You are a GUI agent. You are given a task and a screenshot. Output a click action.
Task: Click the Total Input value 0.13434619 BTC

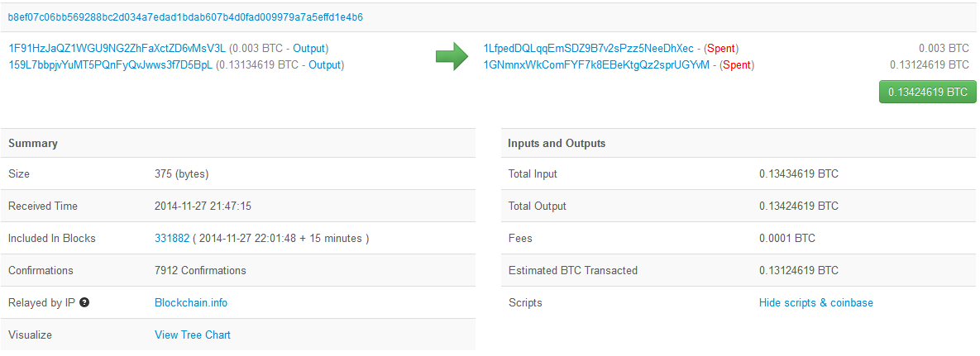tap(799, 173)
